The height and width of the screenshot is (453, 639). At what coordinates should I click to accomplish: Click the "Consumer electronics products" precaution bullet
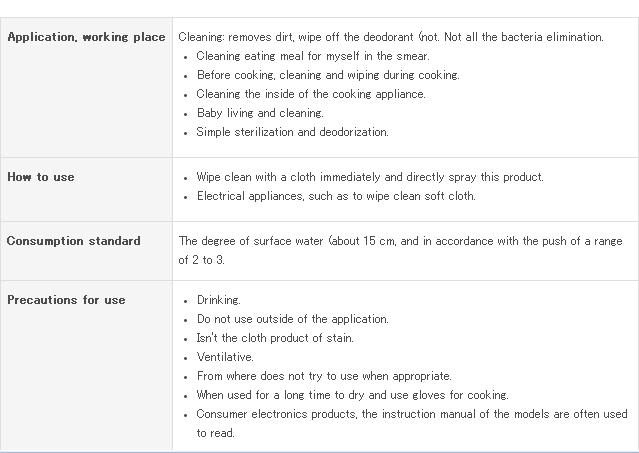point(411,414)
